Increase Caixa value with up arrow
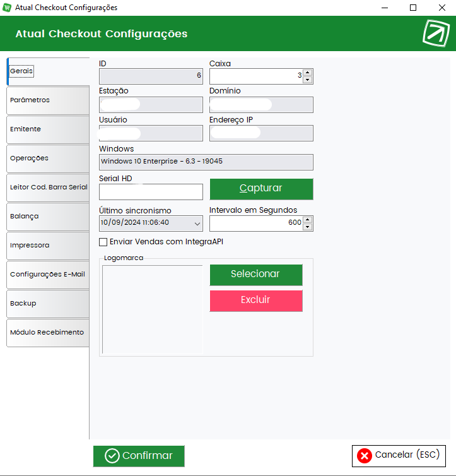The image size is (456, 476). [307, 72]
